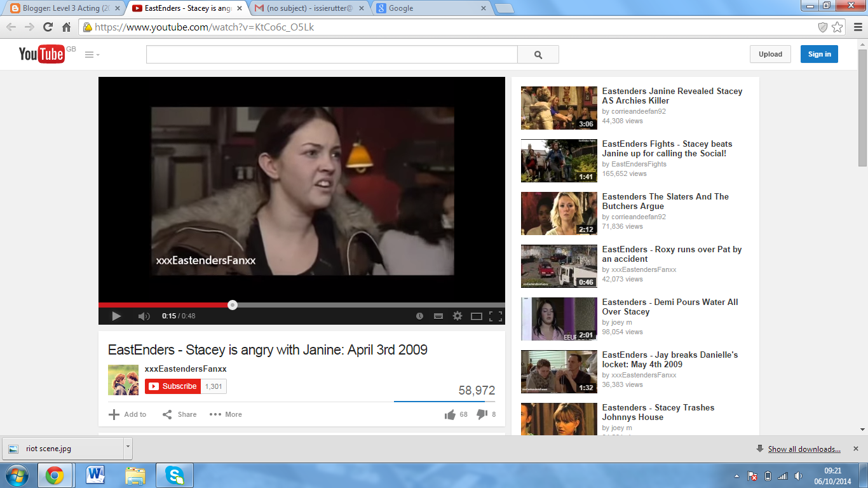Click the shield icon in address bar
Image resolution: width=868 pixels, height=488 pixels.
(x=823, y=27)
